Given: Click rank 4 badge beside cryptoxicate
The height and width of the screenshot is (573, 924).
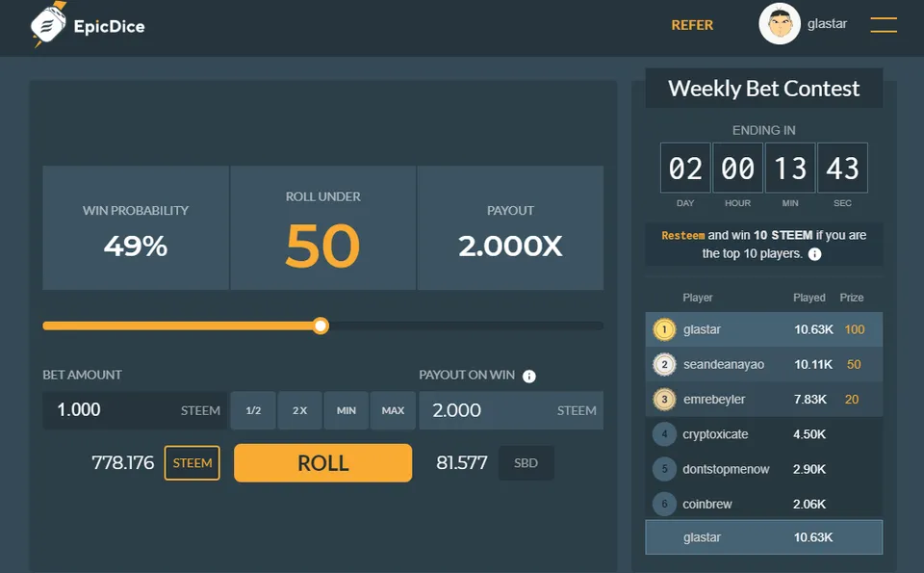Looking at the screenshot, I should tap(664, 434).
